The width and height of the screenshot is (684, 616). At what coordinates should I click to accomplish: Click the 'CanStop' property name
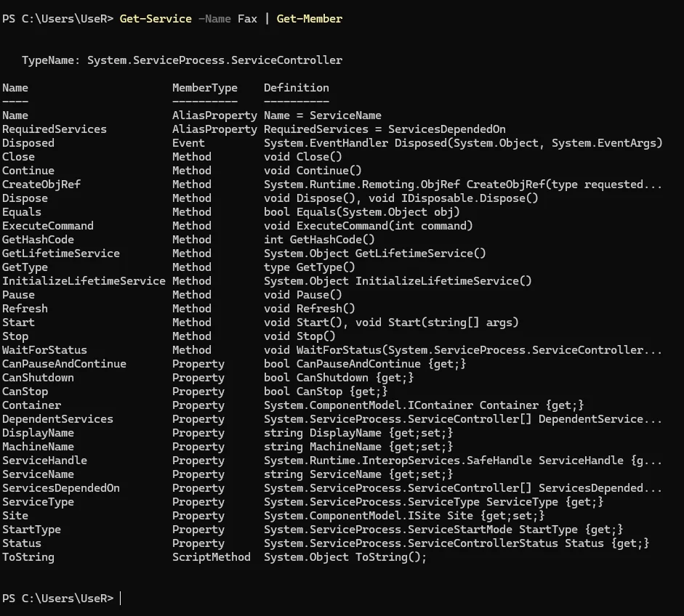pos(25,392)
